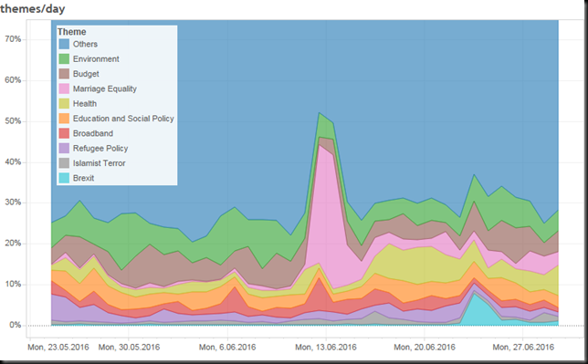This screenshot has width=588, height=364.
Task: Click the 20% y-axis label
Action: point(13,244)
